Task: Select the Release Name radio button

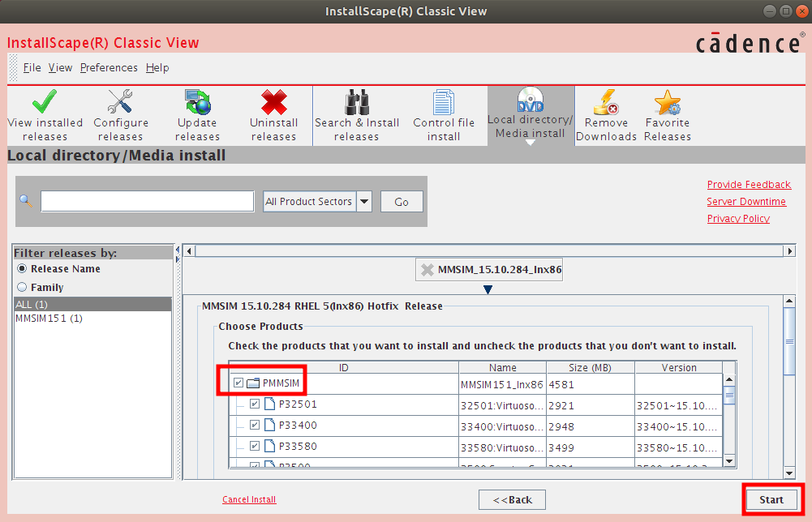Action: tap(22, 268)
